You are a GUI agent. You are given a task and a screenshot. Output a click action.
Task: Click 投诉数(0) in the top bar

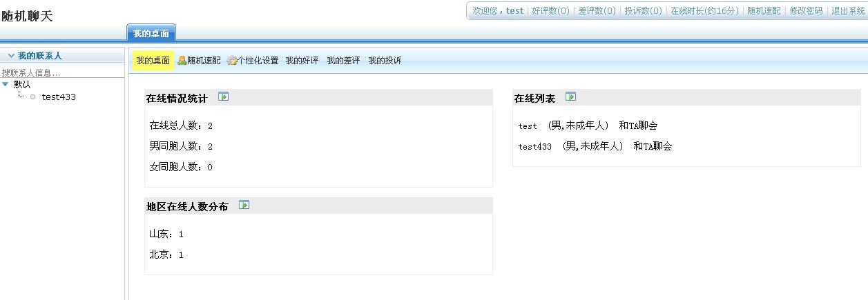(643, 11)
